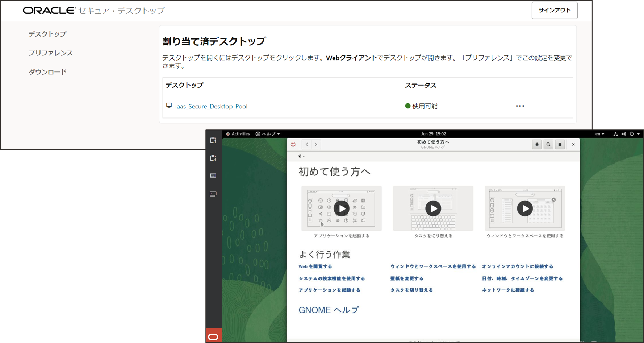Open アプリケーションを起動する link under よく行う作業

(329, 290)
